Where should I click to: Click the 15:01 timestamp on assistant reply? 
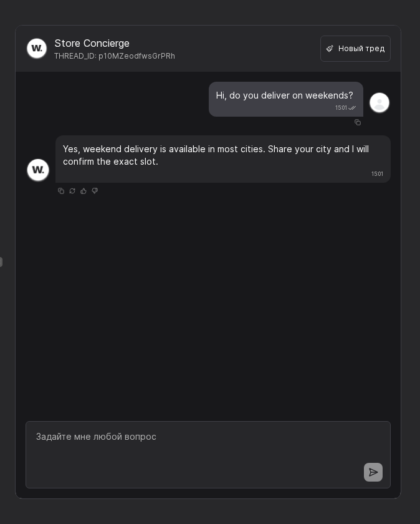click(377, 174)
